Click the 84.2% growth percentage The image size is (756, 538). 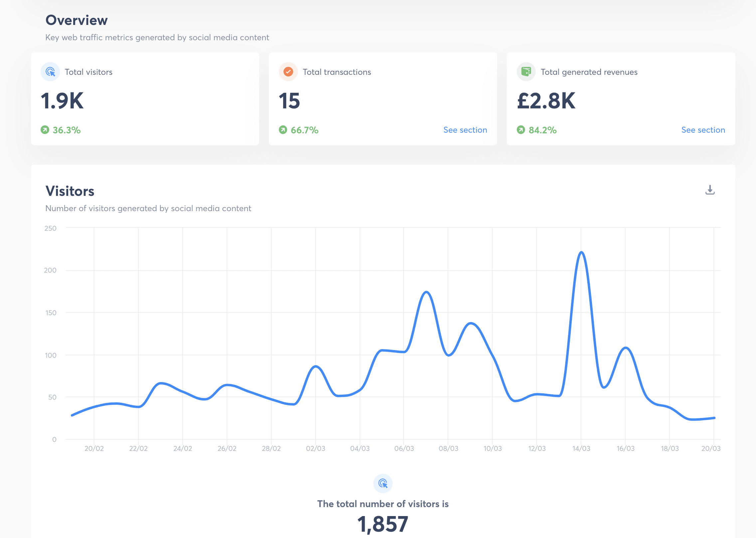pyautogui.click(x=542, y=130)
